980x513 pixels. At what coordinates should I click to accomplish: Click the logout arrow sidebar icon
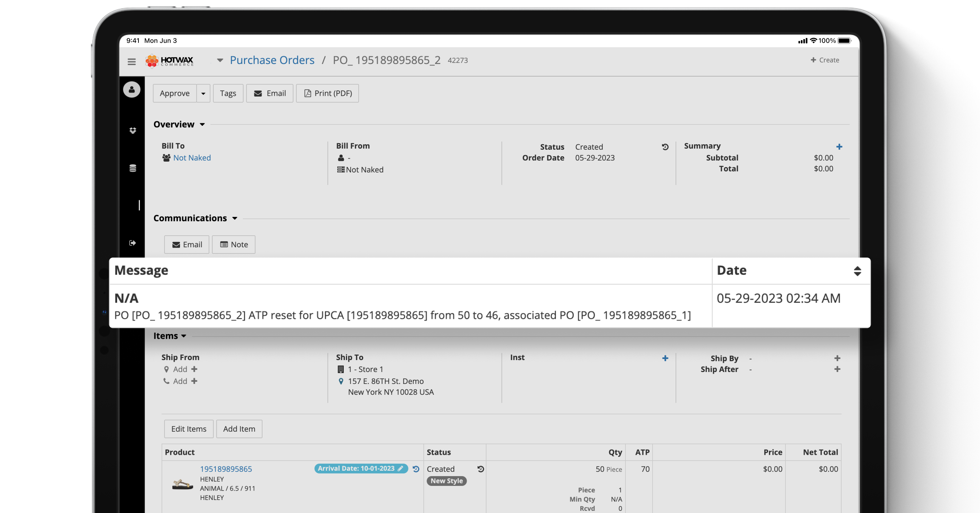pos(132,243)
